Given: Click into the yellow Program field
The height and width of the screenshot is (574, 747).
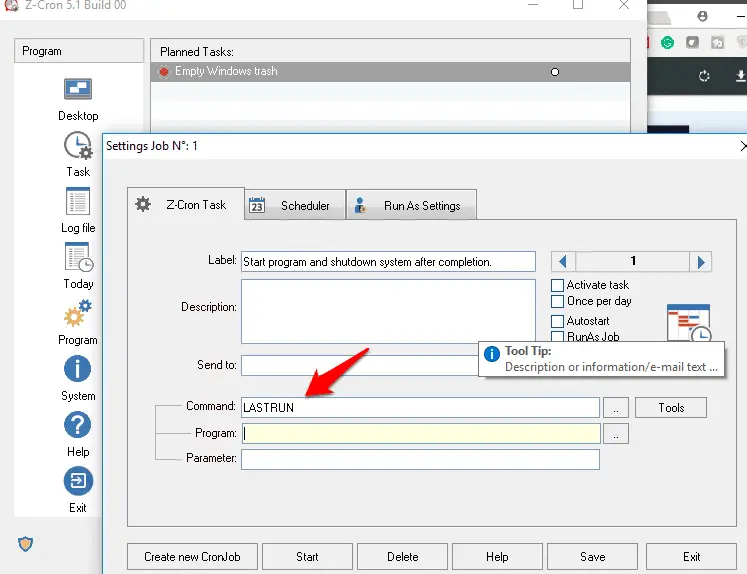Looking at the screenshot, I should [421, 433].
